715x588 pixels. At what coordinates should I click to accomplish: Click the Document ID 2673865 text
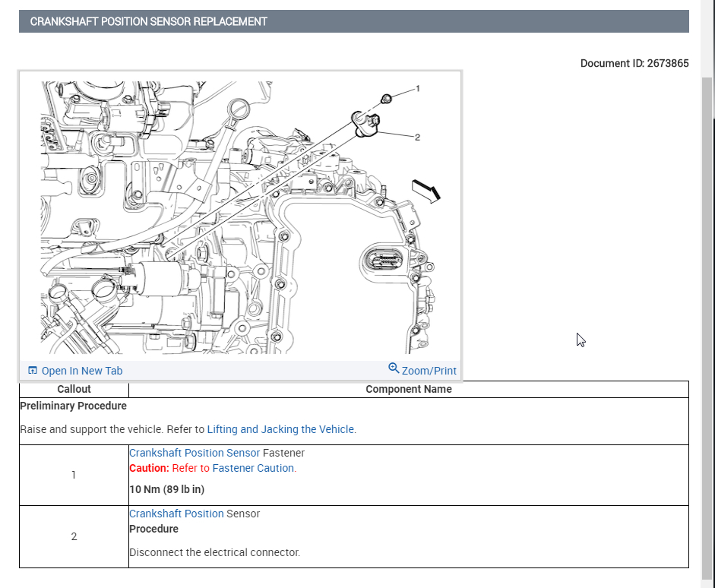634,63
